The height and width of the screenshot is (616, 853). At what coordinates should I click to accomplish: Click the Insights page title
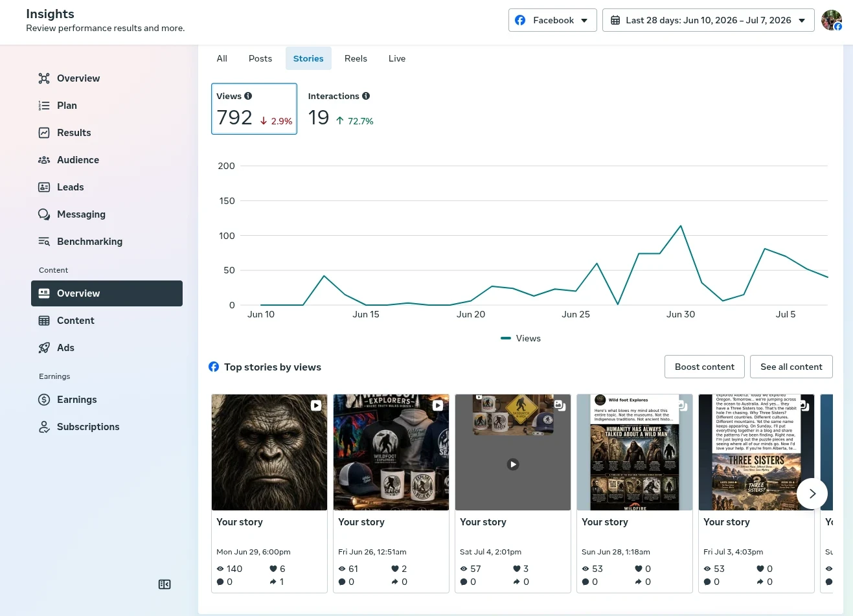pos(50,14)
